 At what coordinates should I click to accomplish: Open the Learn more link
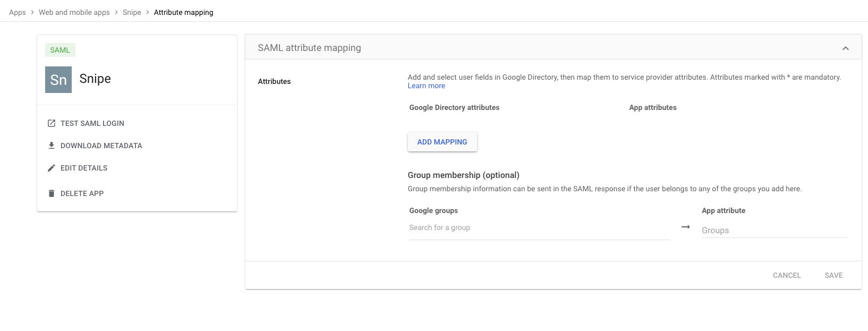pyautogui.click(x=427, y=86)
